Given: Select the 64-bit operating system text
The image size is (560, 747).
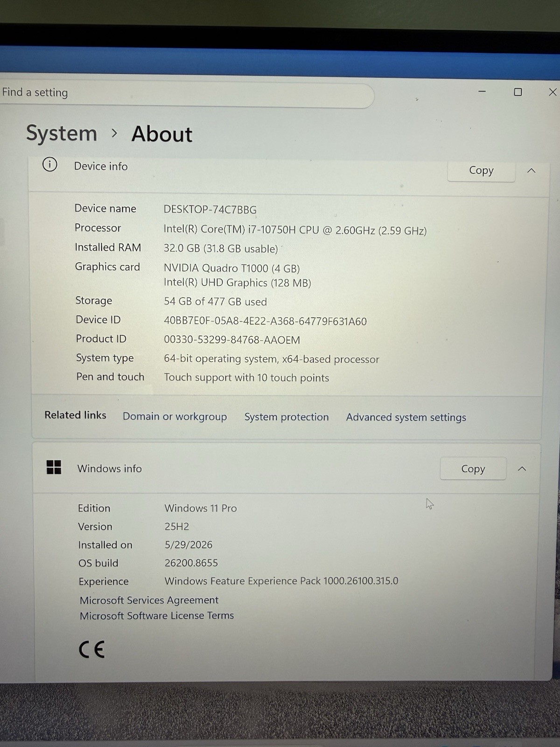Looking at the screenshot, I should click(x=272, y=359).
